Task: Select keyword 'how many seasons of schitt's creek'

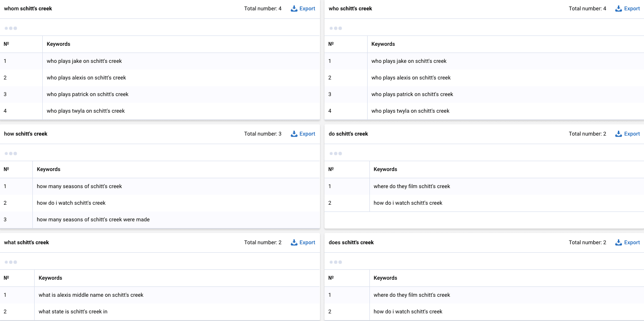Action: 80,186
